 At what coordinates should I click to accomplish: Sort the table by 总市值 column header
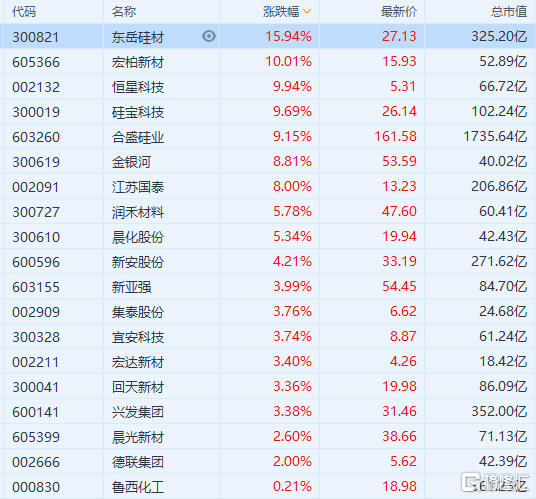(x=509, y=12)
